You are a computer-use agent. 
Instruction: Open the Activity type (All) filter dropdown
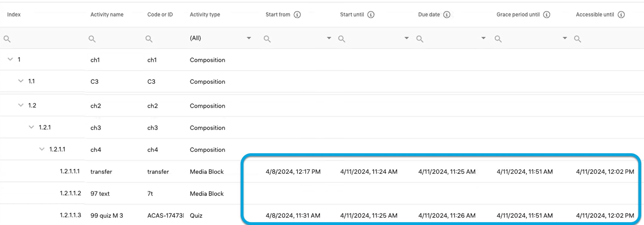point(249,38)
